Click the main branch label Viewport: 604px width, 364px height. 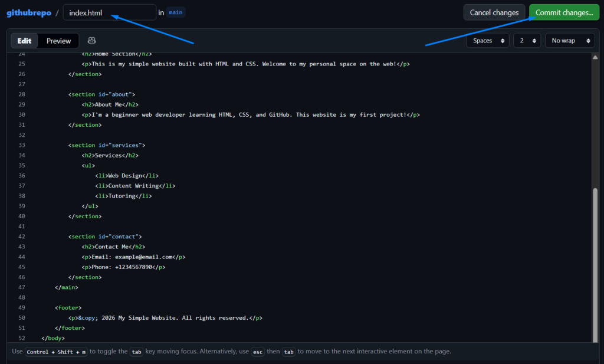(176, 12)
